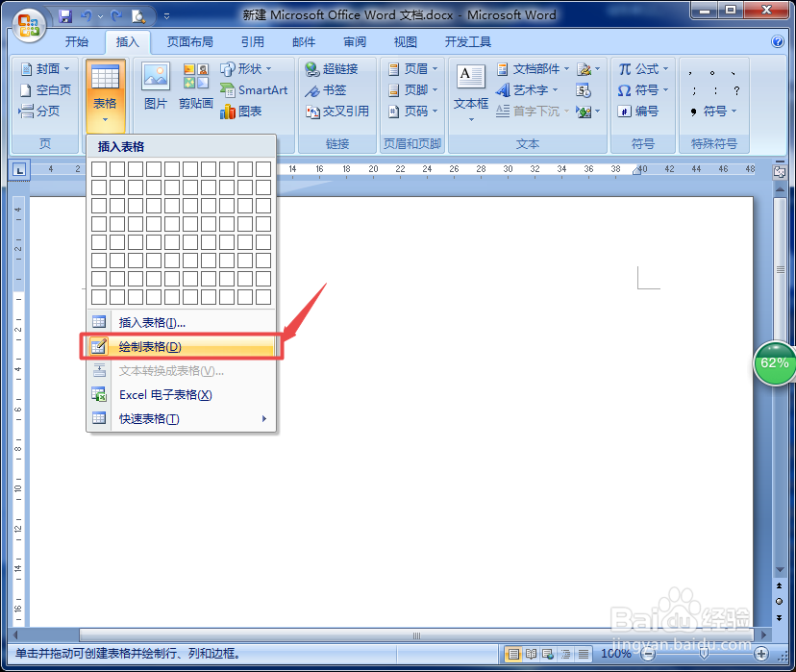Open the Review tab

coord(355,42)
